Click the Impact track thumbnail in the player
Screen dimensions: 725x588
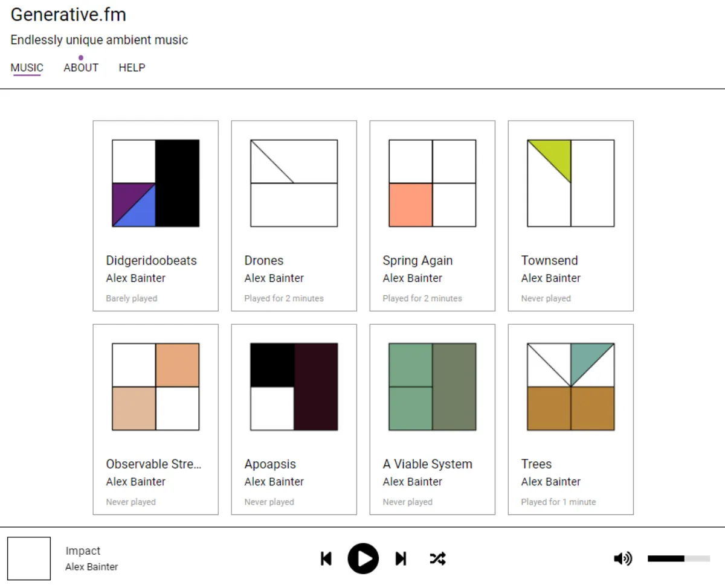pyautogui.click(x=29, y=558)
